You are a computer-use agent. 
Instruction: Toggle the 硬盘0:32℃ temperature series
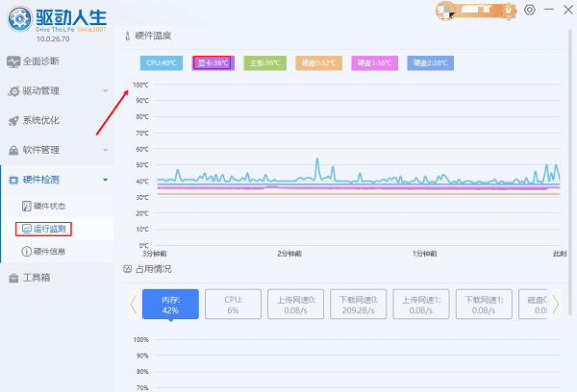point(318,62)
